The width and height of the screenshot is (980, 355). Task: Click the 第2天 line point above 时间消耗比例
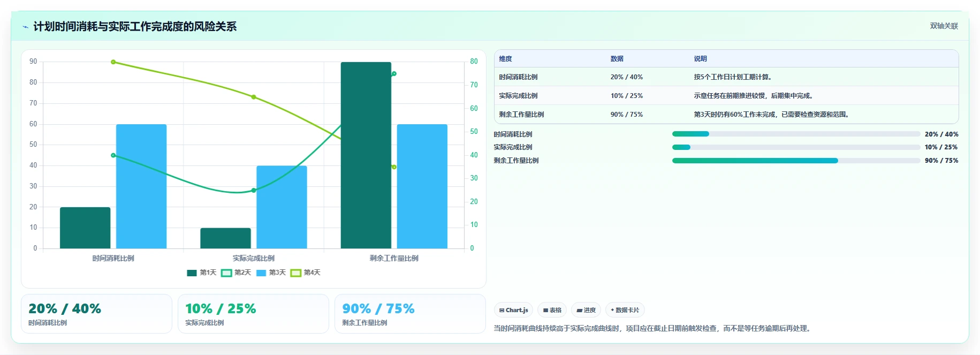[113, 155]
